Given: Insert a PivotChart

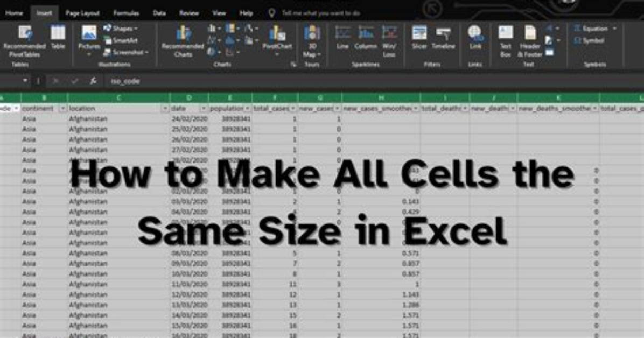Looking at the screenshot, I should [x=277, y=41].
